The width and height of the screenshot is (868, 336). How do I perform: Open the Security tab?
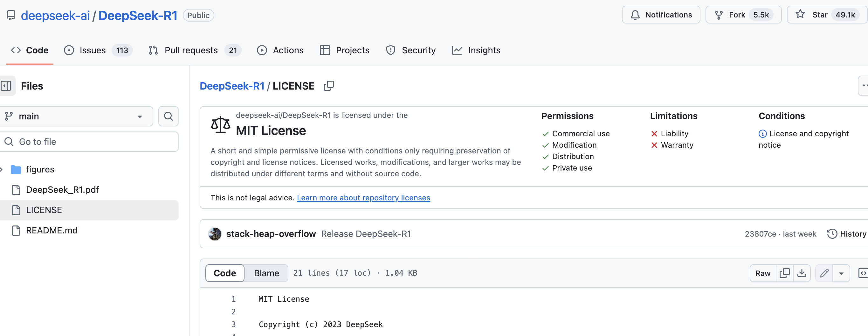pyautogui.click(x=411, y=50)
